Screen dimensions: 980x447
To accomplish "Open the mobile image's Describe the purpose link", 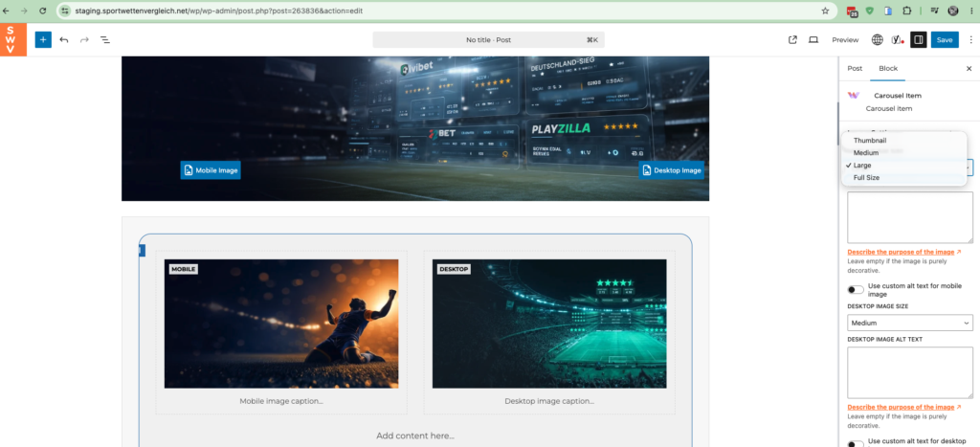I will (x=903, y=252).
